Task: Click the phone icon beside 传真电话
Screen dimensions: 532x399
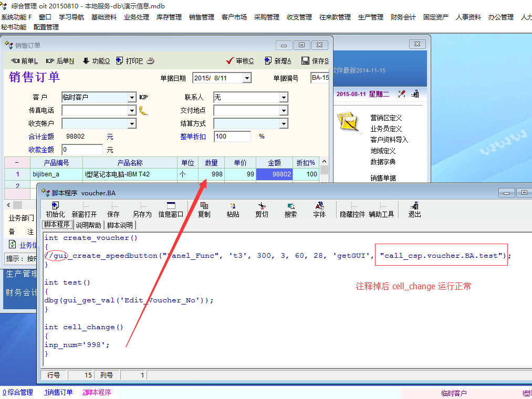Action: pyautogui.click(x=143, y=110)
